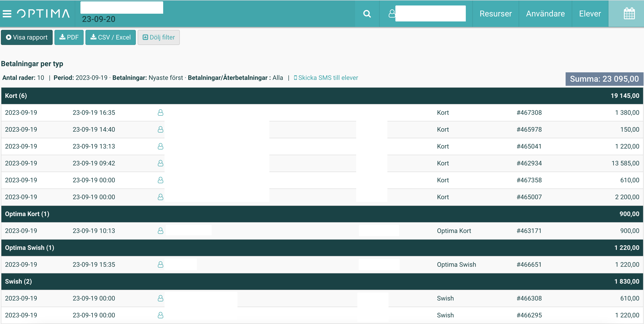
Task: Open student icon for payment #466308
Action: click(x=160, y=298)
